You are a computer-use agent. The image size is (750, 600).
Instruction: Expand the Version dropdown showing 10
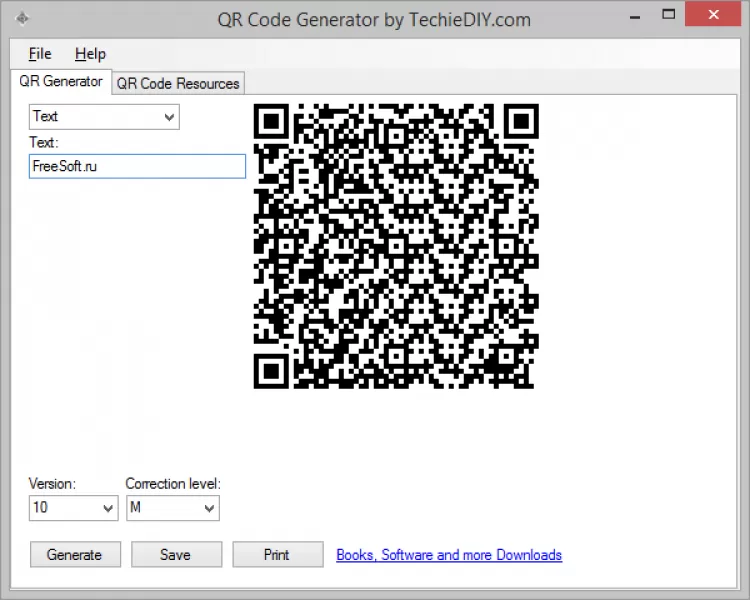[x=73, y=508]
